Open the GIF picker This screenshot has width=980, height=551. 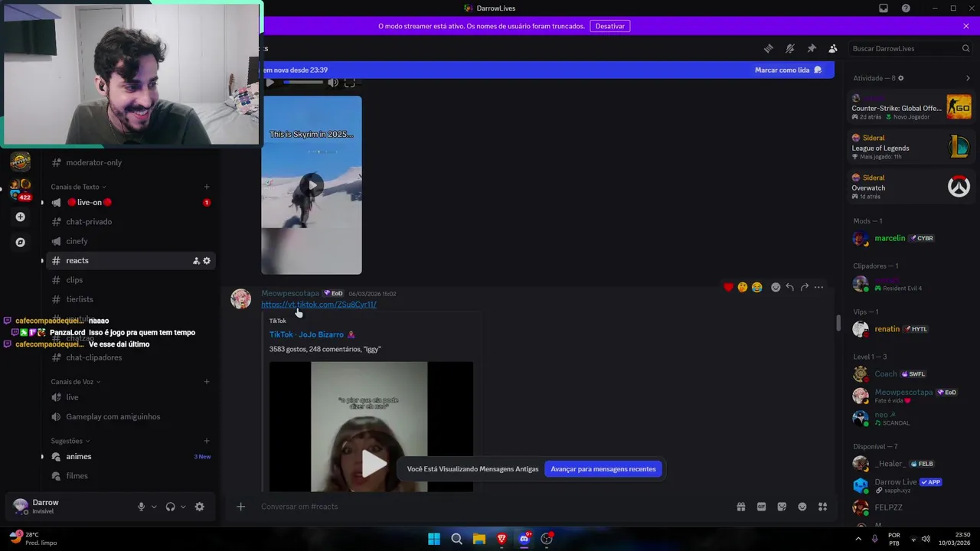[x=762, y=507]
